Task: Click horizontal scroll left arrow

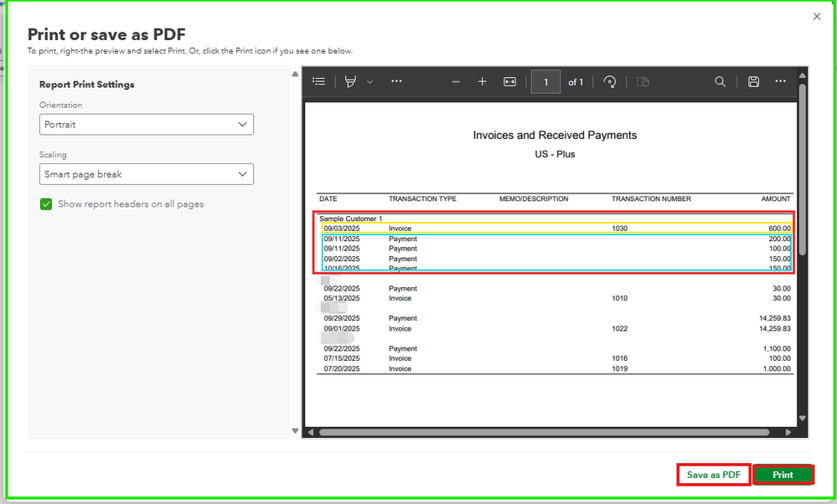Action: click(x=311, y=432)
